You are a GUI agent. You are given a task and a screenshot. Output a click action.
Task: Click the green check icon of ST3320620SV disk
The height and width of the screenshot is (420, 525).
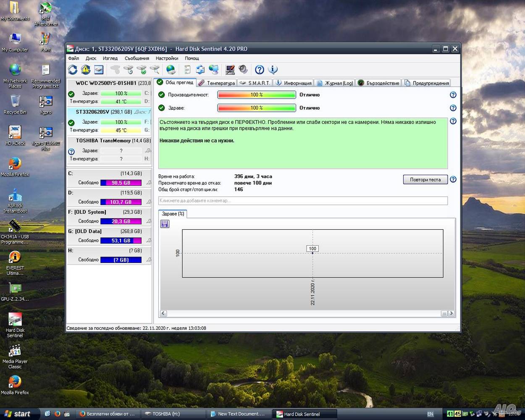71,123
